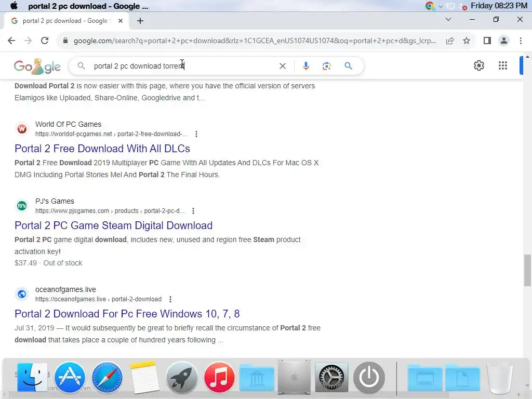This screenshot has width=532, height=399.
Task: Go back to previous page
Action: [11, 41]
